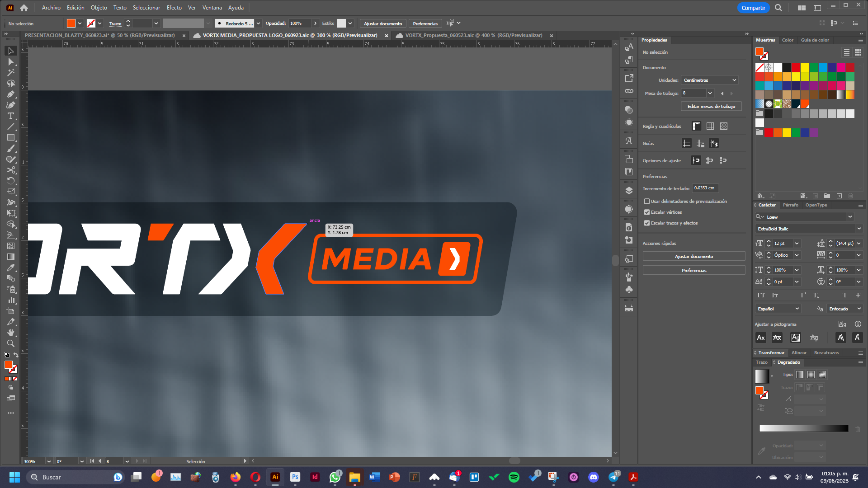Viewport: 868px width, 488px height.
Task: Select the Zoom tool magnifier
Action: pyautogui.click(x=11, y=343)
